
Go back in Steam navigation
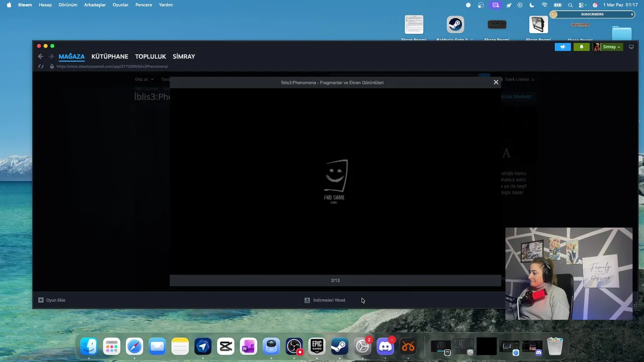point(41,56)
